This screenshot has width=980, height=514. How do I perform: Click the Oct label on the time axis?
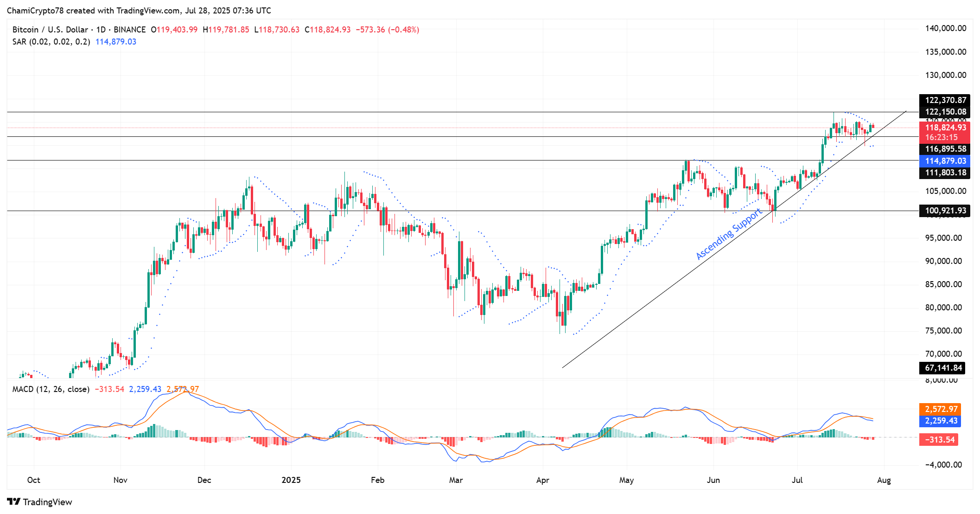point(33,480)
